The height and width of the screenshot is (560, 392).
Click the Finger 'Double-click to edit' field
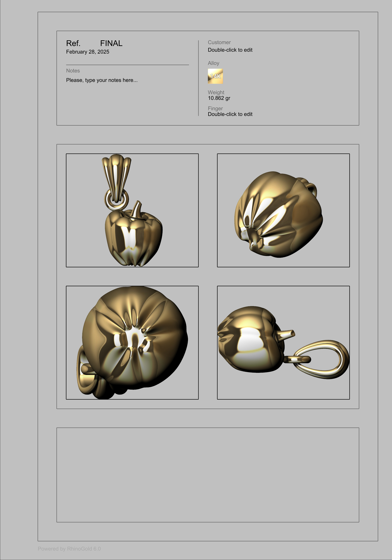230,114
